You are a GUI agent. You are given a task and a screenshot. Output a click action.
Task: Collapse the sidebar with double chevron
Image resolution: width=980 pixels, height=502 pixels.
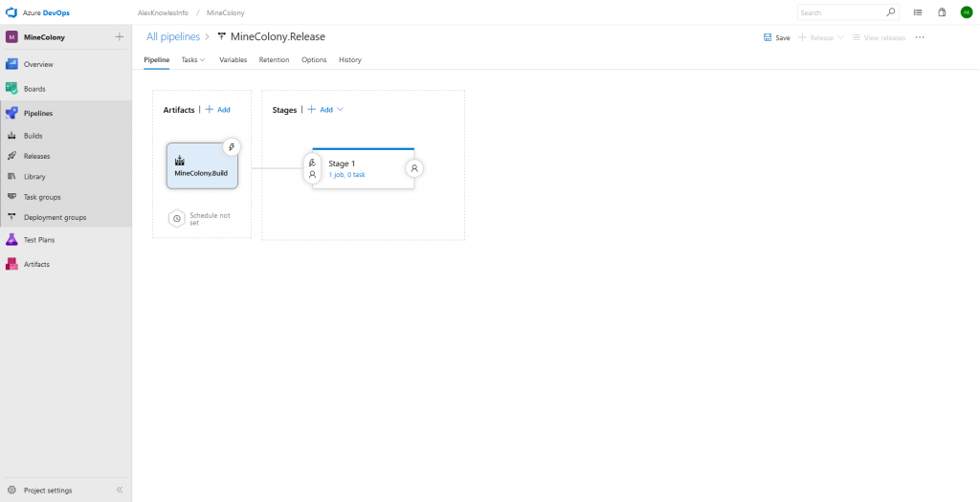[x=120, y=491]
